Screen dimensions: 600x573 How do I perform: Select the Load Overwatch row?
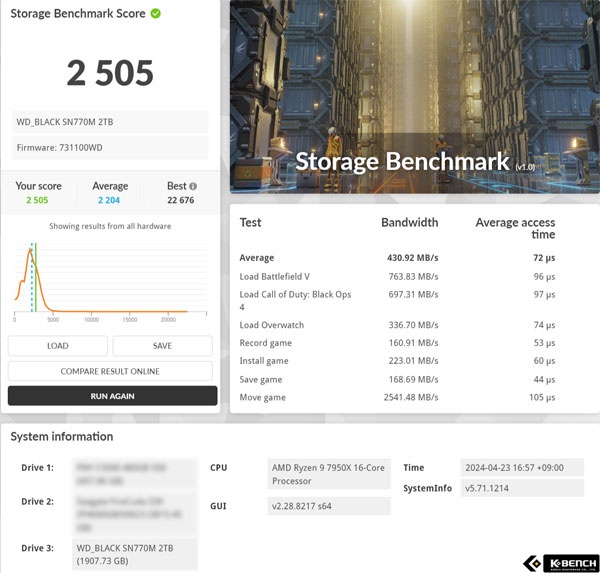(x=397, y=325)
